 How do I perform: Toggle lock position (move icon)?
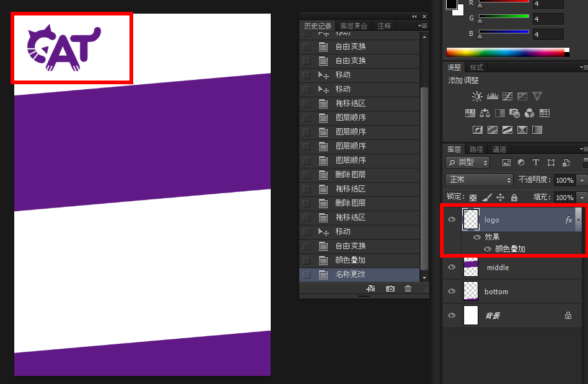tap(500, 197)
